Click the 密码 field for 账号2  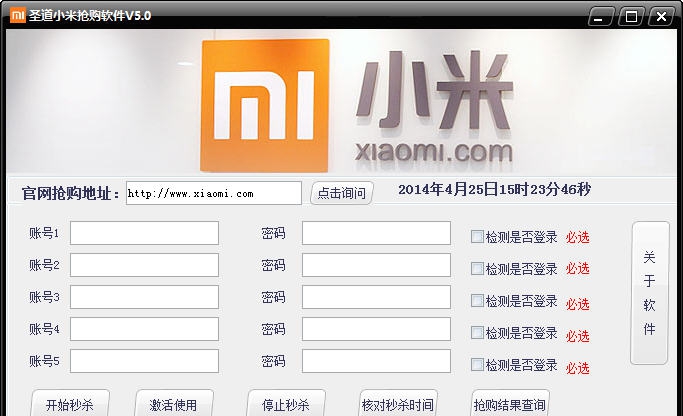[376, 265]
